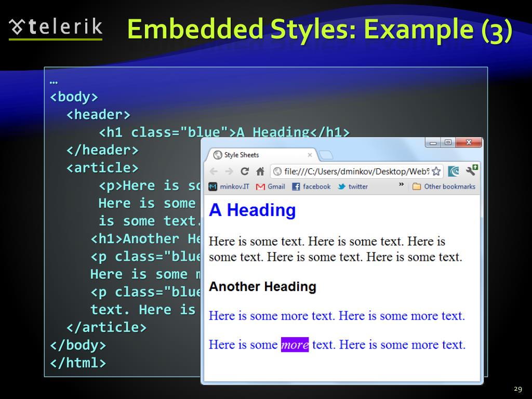532x399 pixels.
Task: Click the telerik logo
Action: coord(56,28)
